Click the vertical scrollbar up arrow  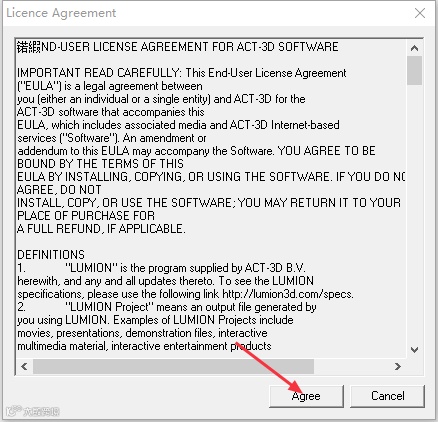click(414, 48)
